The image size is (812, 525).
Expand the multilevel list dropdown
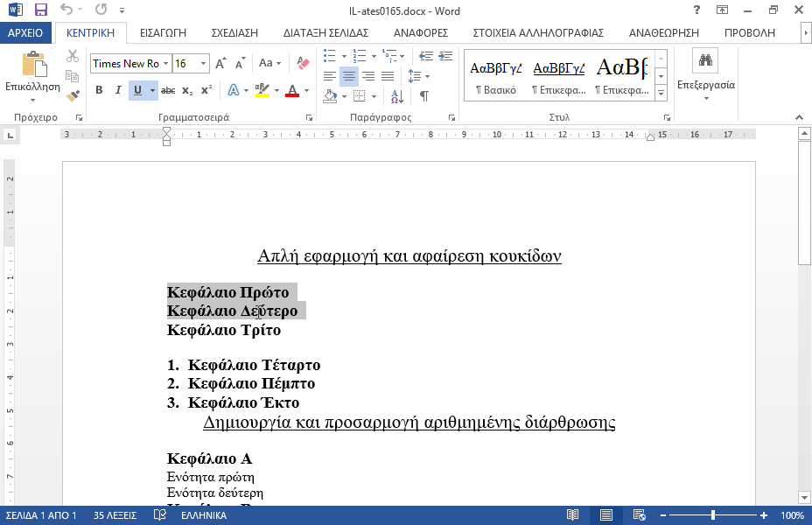point(402,56)
